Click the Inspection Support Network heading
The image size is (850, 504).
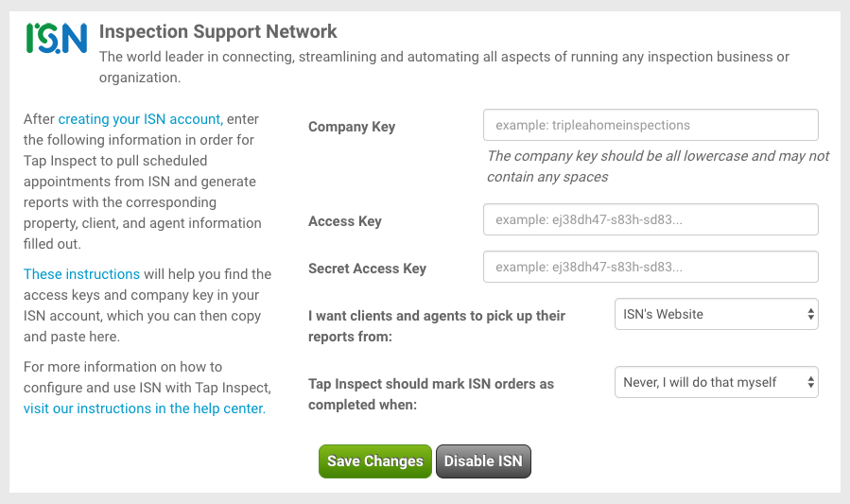tap(217, 32)
